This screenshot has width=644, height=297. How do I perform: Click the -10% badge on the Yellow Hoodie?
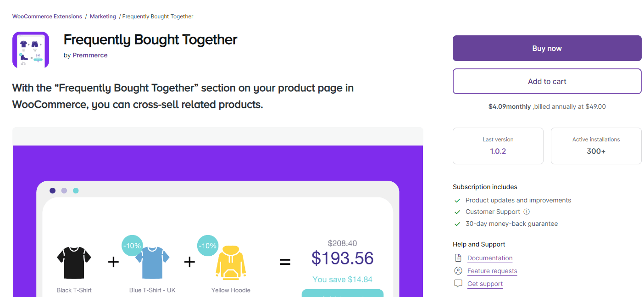pyautogui.click(x=208, y=245)
